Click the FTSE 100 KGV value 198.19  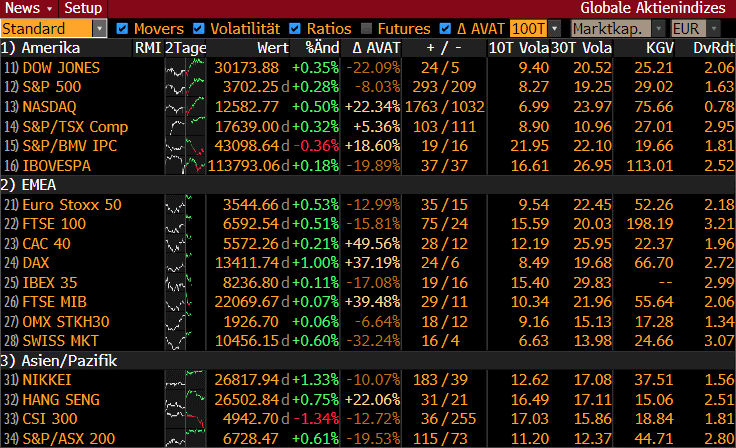tap(650, 224)
